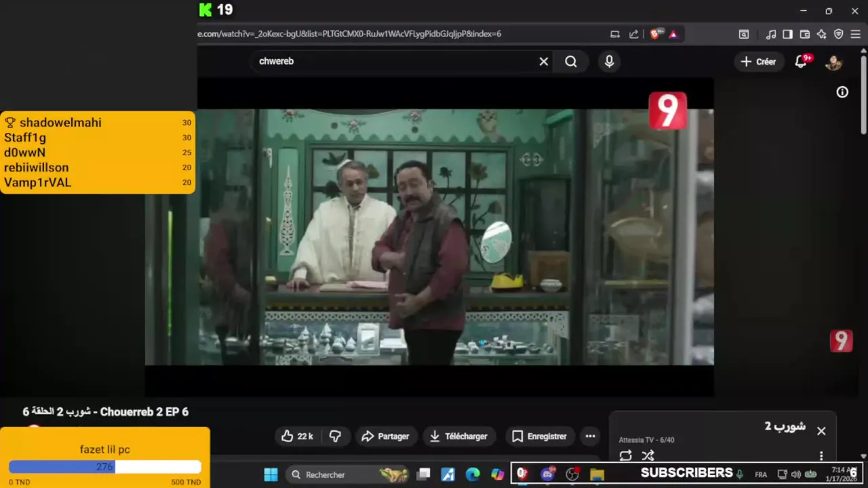This screenshot has height=488, width=868.
Task: Open more actions menu beside Enregistrer
Action: 590,436
